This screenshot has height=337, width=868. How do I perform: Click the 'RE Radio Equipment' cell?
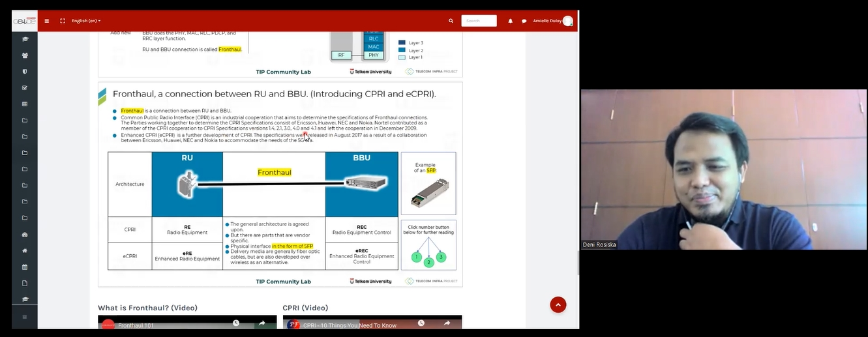coord(187,229)
